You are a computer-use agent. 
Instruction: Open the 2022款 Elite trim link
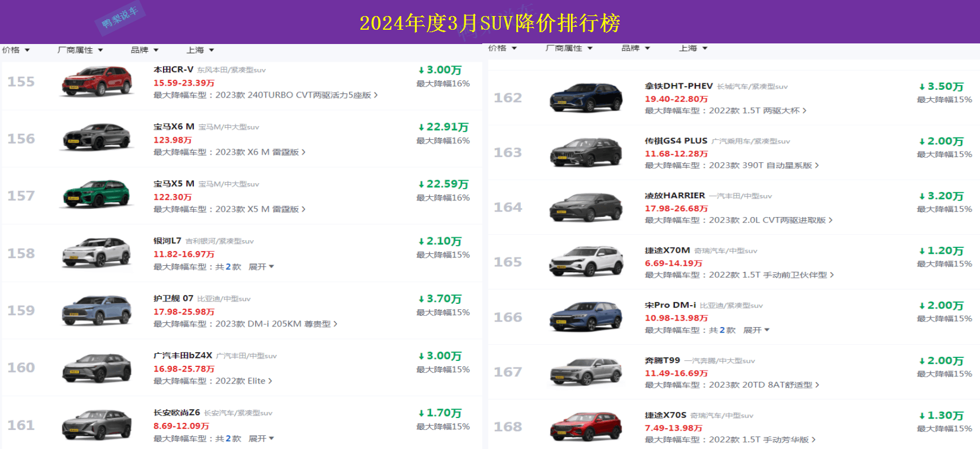click(x=243, y=381)
